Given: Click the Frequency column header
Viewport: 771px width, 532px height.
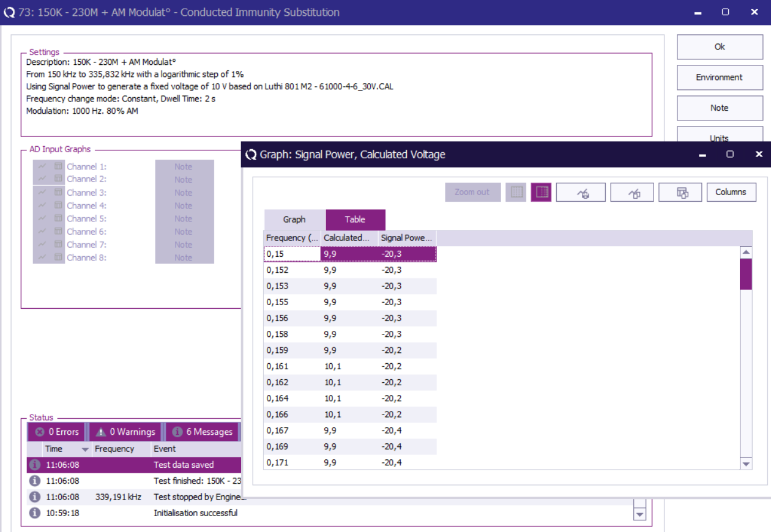Looking at the screenshot, I should pyautogui.click(x=292, y=237).
